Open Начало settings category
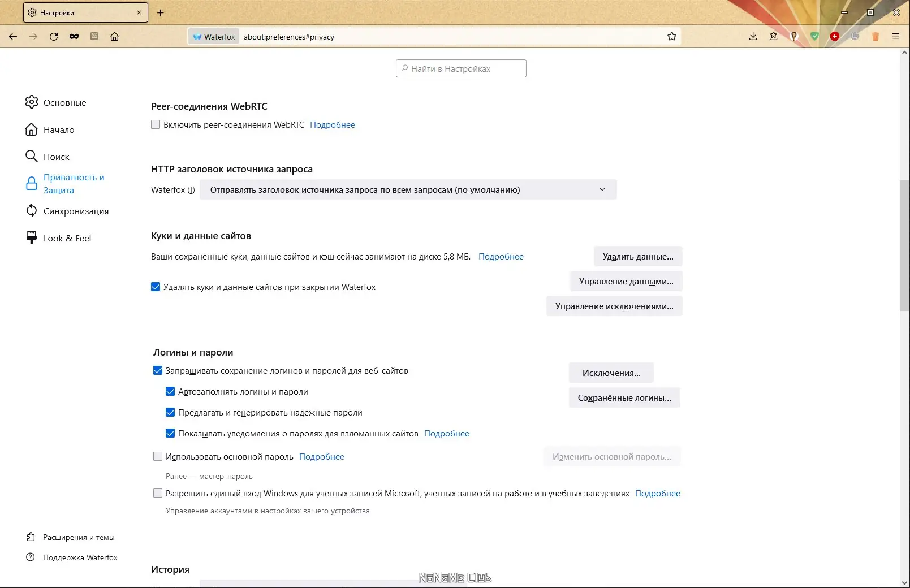Screen dimensions: 910x588 pyautogui.click(x=59, y=129)
